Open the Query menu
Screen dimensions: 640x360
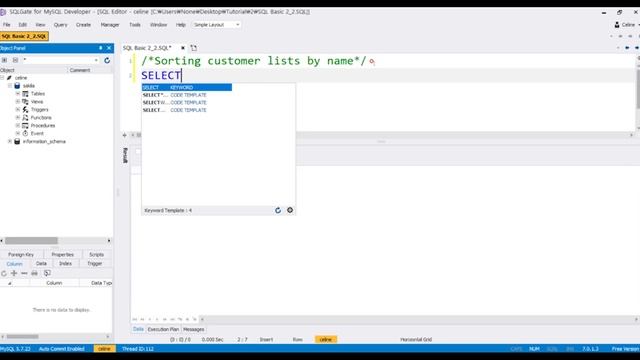60,25
